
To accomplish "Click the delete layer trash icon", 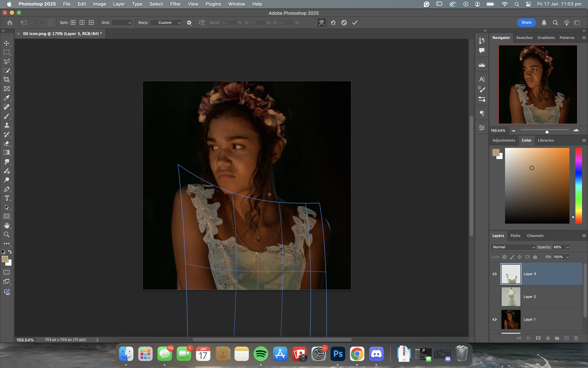I will tap(576, 338).
